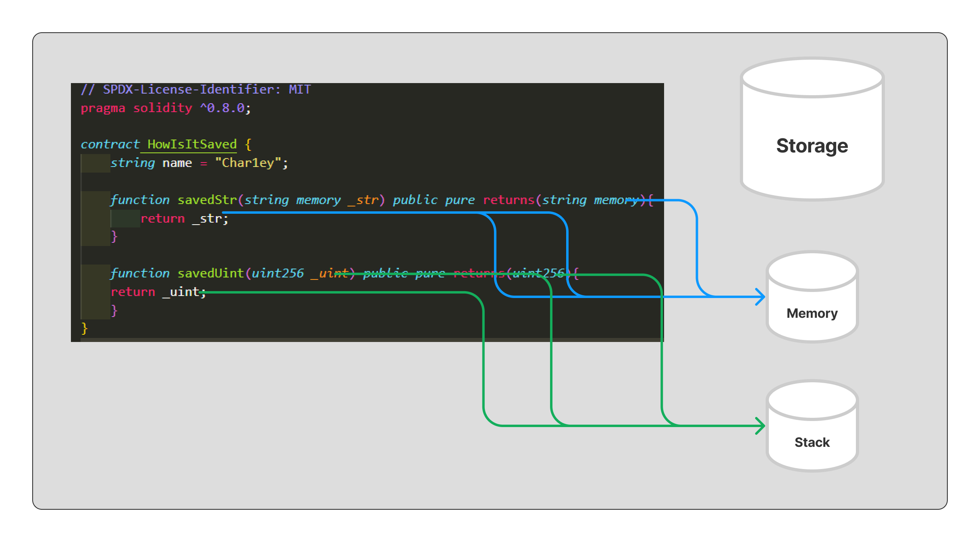Click the return _uint statement
The image size is (980, 542).
point(158,292)
